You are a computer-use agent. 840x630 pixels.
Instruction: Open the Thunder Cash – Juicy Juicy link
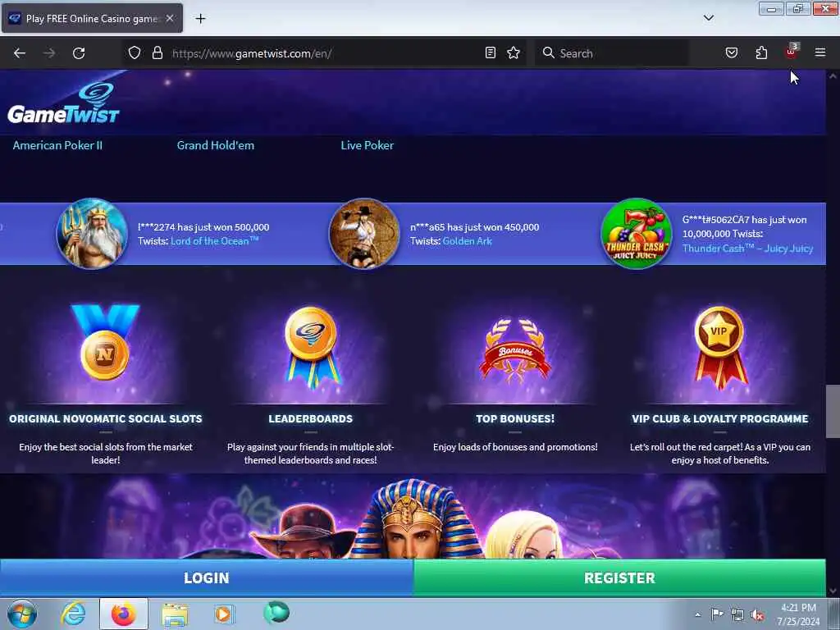[747, 249]
